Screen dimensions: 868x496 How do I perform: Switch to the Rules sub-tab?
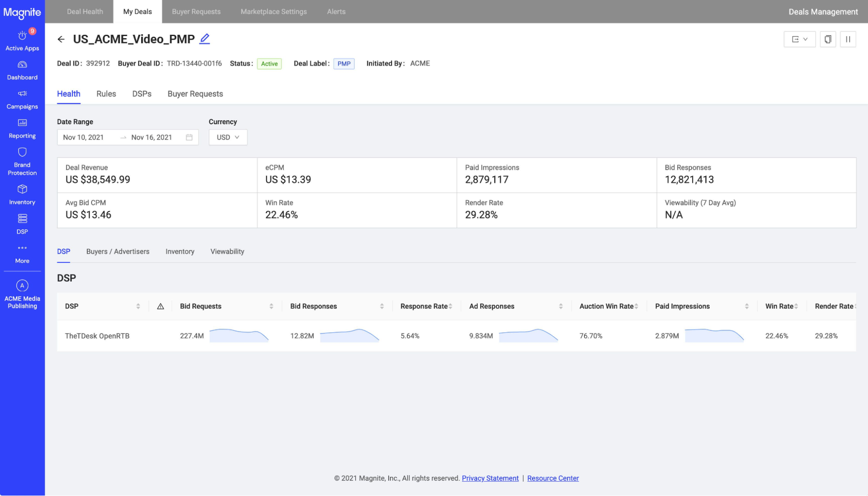(x=106, y=94)
